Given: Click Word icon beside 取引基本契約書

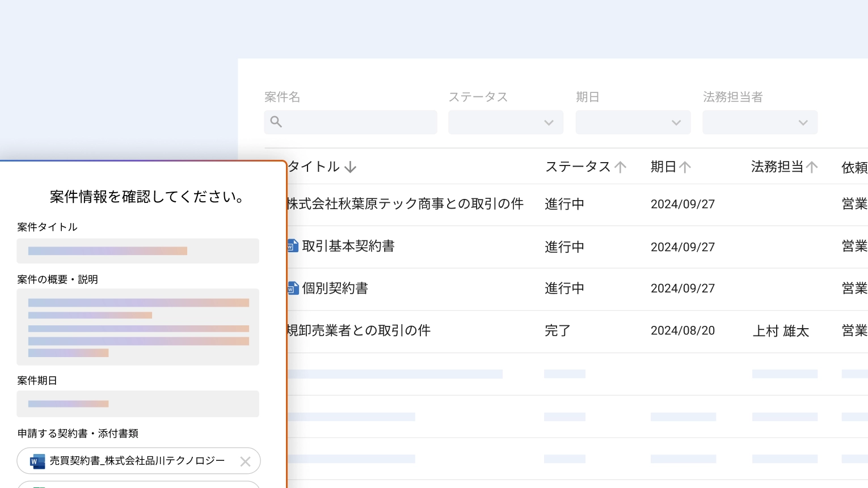Looking at the screenshot, I should 293,246.
